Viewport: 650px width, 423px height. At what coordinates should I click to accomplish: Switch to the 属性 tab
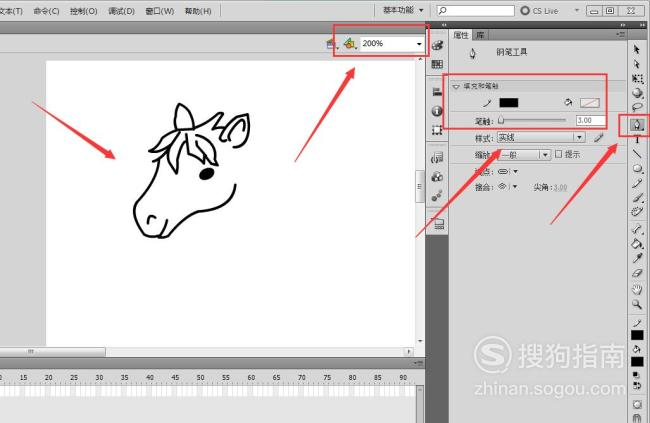(461, 35)
